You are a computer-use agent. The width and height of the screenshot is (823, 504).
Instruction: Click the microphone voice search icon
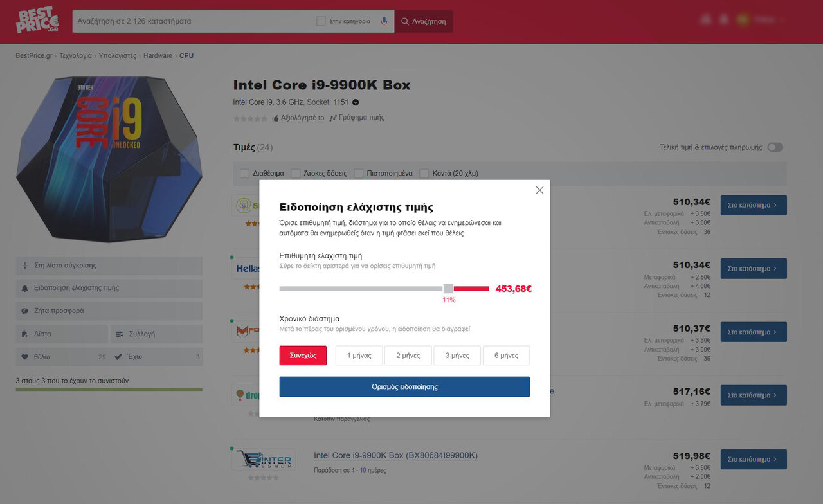[x=384, y=21]
